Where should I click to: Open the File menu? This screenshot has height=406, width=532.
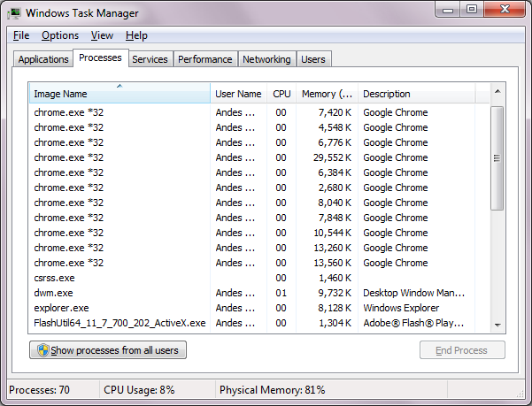[21, 35]
